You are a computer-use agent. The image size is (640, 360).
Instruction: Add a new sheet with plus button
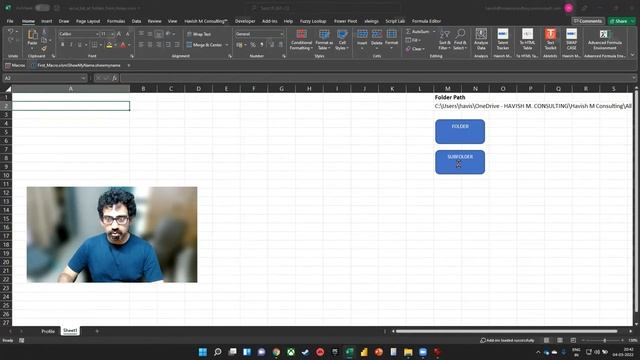click(x=97, y=331)
